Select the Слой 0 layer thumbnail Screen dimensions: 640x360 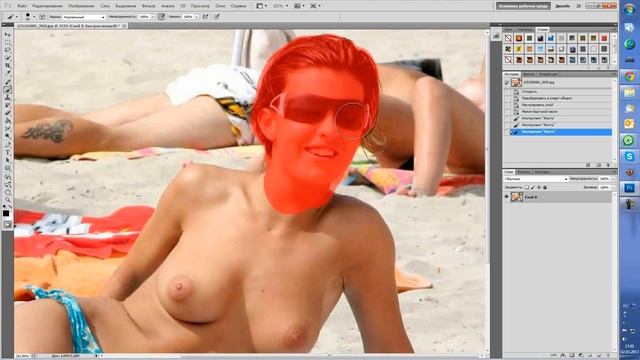pos(517,197)
